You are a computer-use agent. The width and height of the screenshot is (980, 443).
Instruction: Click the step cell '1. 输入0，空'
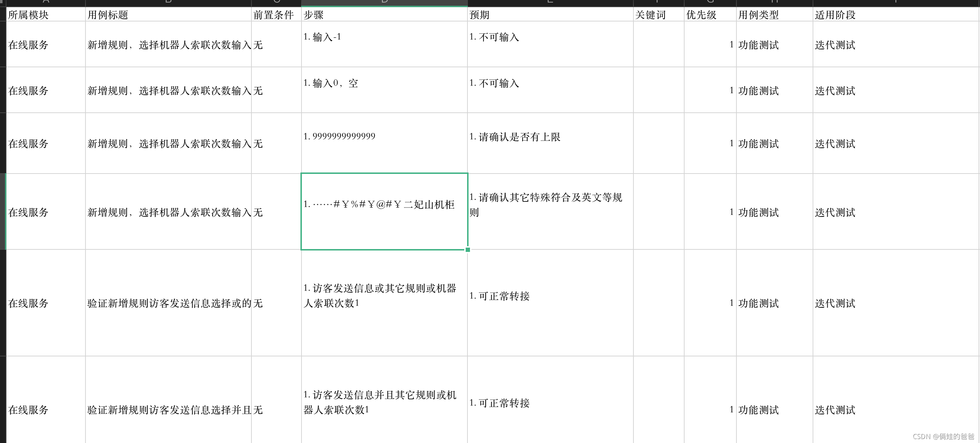click(384, 90)
